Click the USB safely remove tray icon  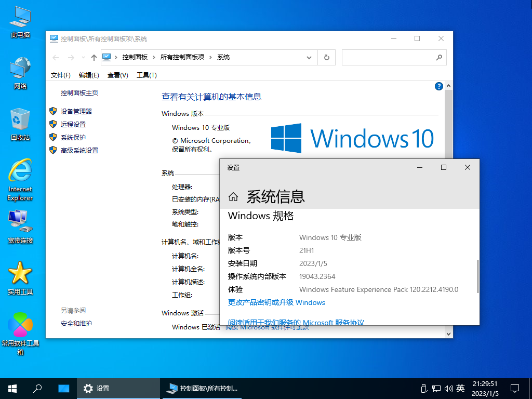pos(423,389)
